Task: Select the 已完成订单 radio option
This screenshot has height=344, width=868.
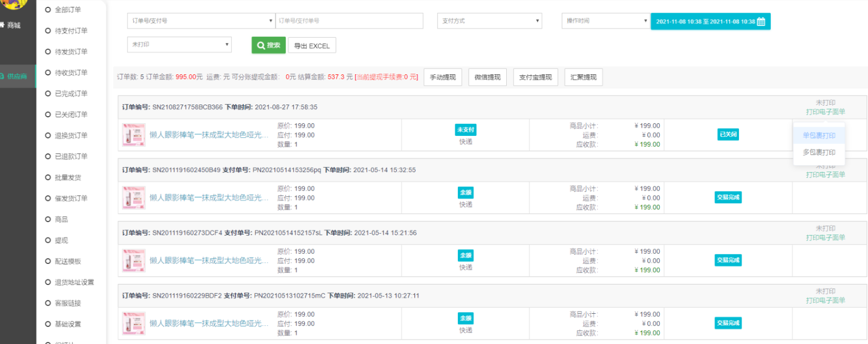Action: [x=48, y=93]
